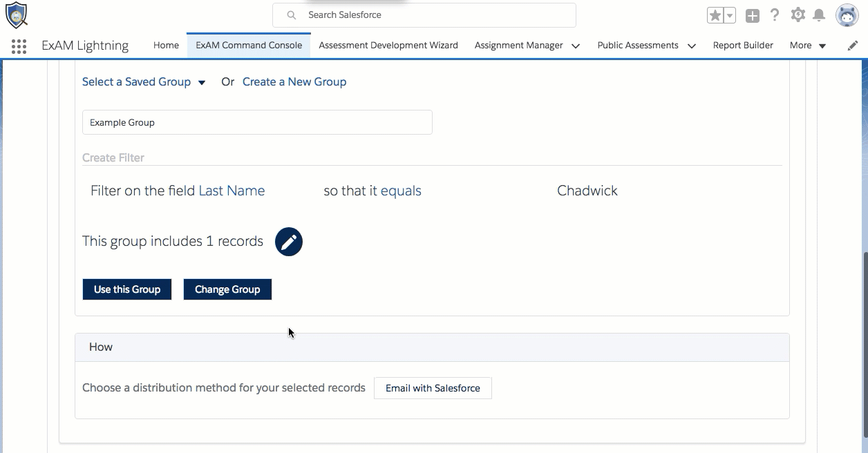Expand the Assignment Manager chevron menu
The height and width of the screenshot is (453, 868).
(576, 46)
